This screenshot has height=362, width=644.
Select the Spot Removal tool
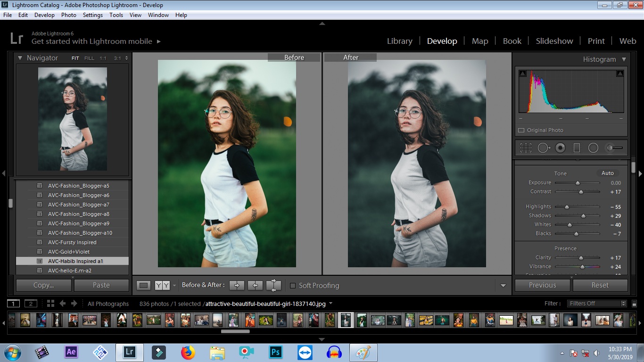pos(543,148)
